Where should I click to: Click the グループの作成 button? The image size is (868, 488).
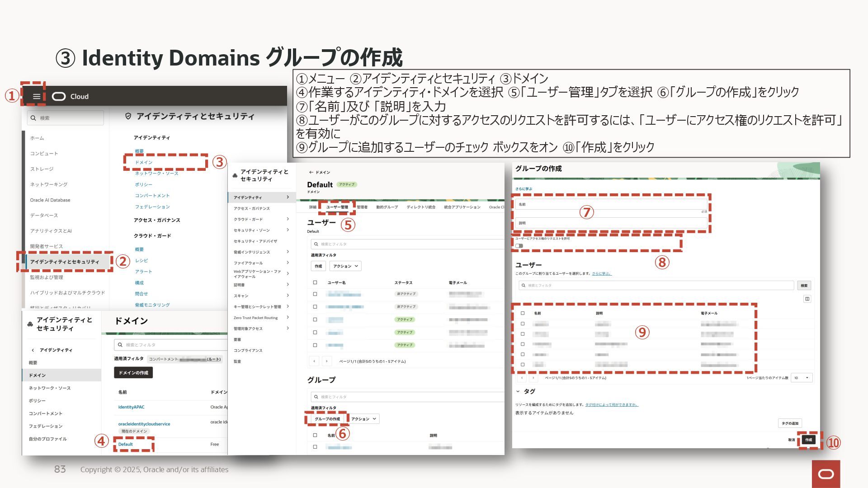[x=327, y=419]
